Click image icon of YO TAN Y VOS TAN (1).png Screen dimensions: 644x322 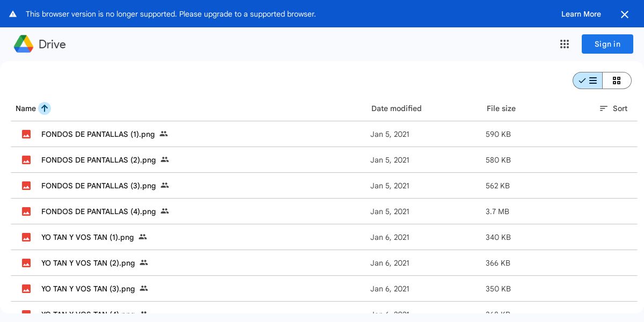[x=26, y=237]
